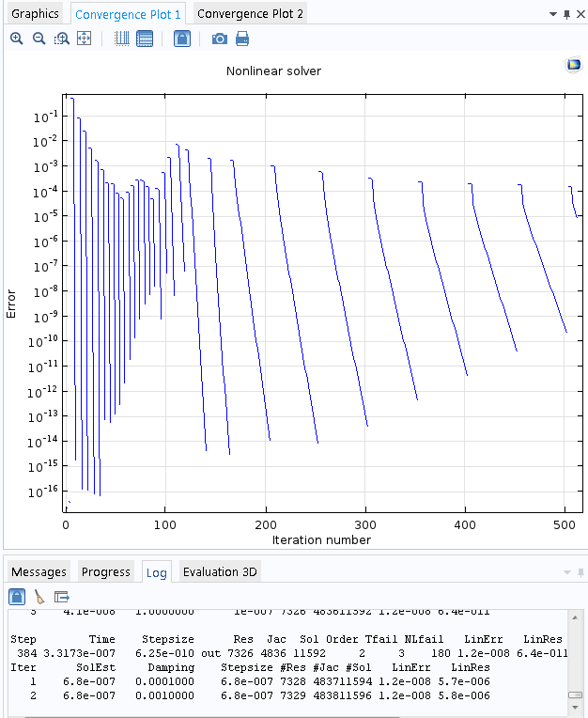Toggle scroll lock in the Log window
Screen dimensions: 588x718
(17, 596)
